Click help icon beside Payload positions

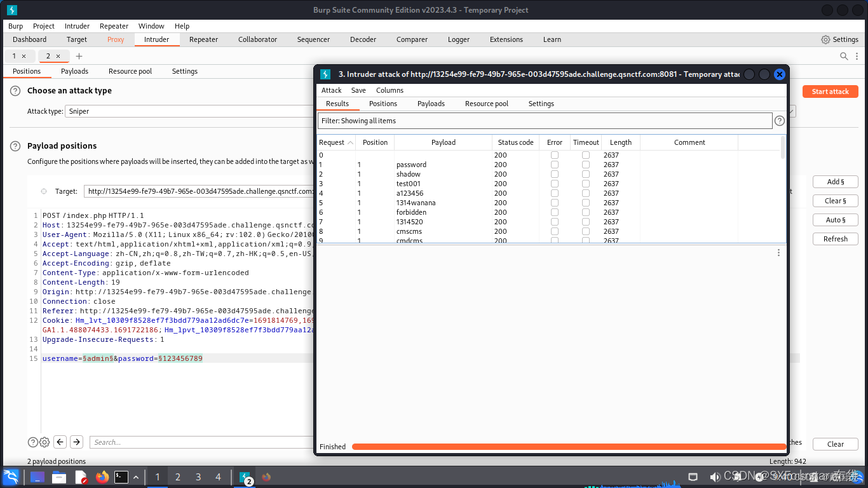pos(15,146)
